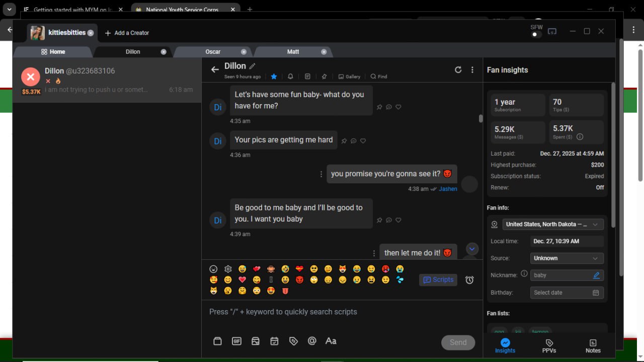Open options menu for 'you promise you're gonna see it?'
Screen dimensions: 644x362
[x=321, y=174]
